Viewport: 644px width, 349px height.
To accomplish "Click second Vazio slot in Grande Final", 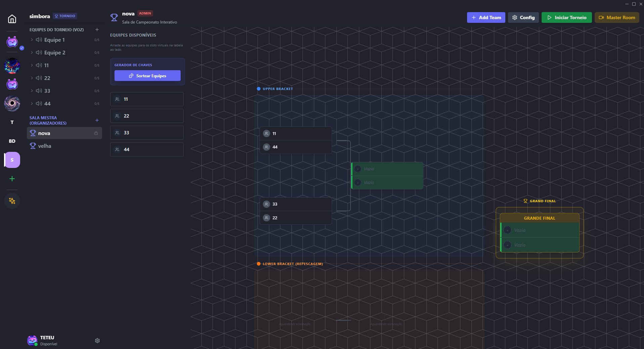I will pyautogui.click(x=540, y=245).
